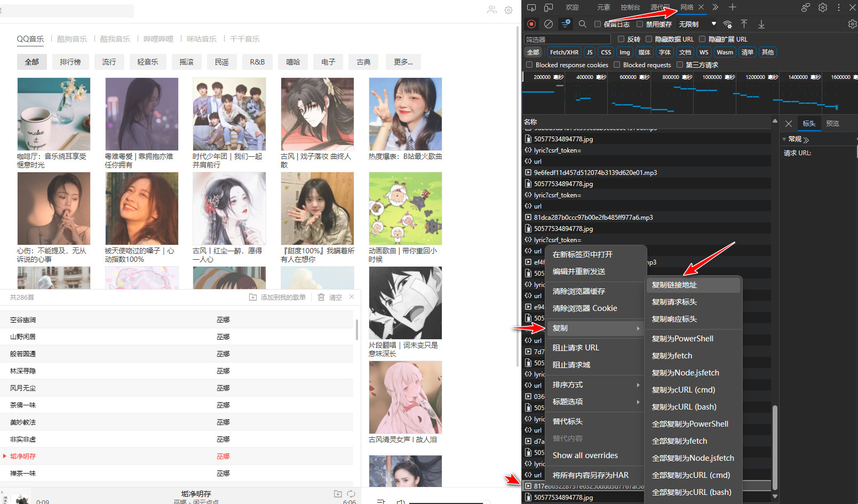Enable 禁用缓存 checkbox
The height and width of the screenshot is (504, 858).
(640, 24)
